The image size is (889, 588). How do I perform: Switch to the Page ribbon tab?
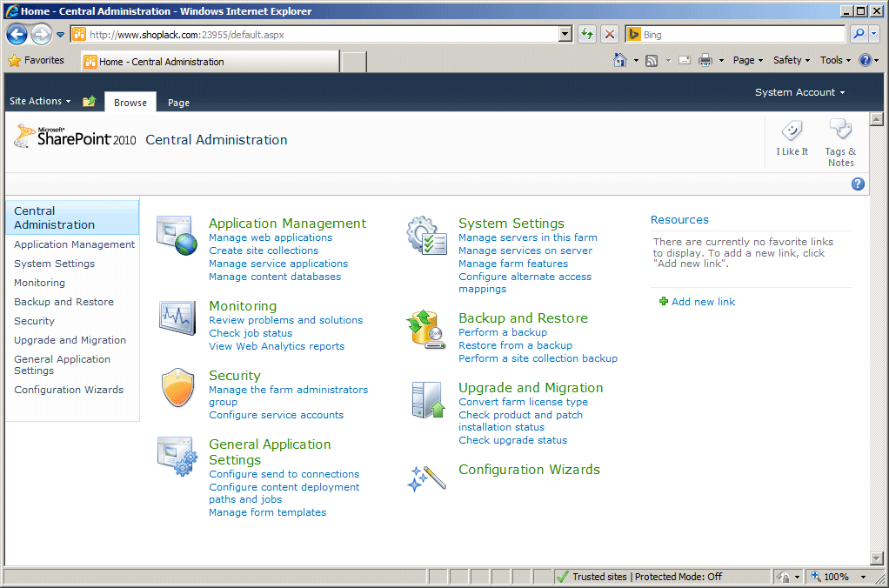click(178, 103)
